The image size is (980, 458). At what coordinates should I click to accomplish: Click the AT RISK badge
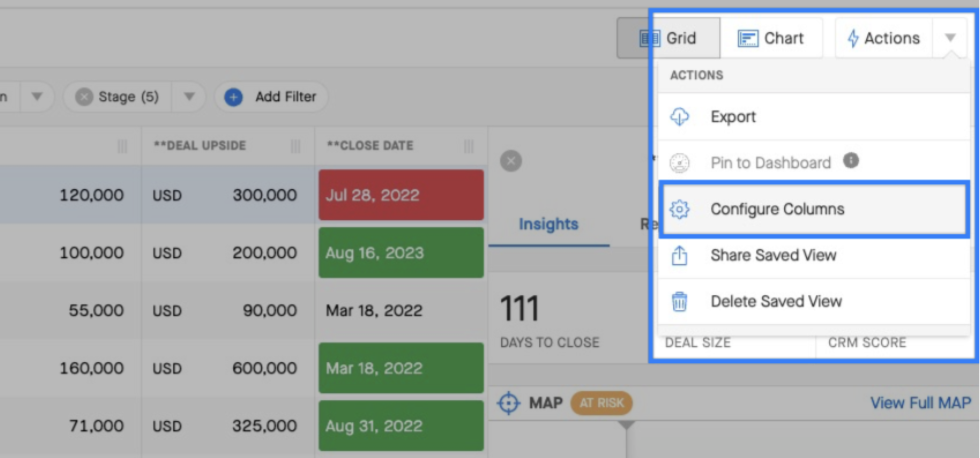[x=601, y=403]
